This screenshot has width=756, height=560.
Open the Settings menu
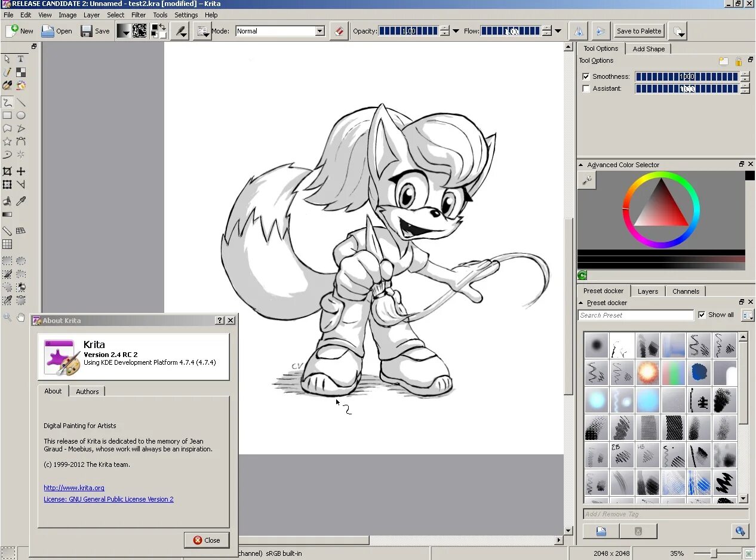pyautogui.click(x=186, y=15)
